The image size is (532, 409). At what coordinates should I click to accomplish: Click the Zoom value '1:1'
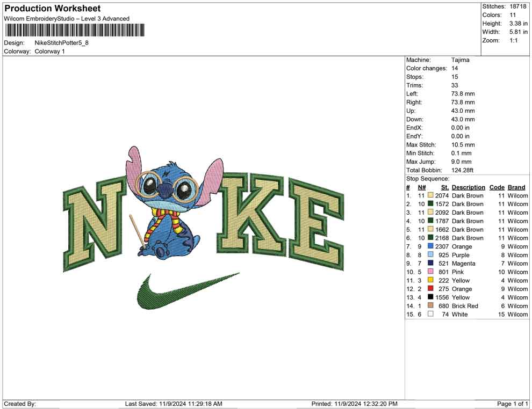tap(513, 40)
